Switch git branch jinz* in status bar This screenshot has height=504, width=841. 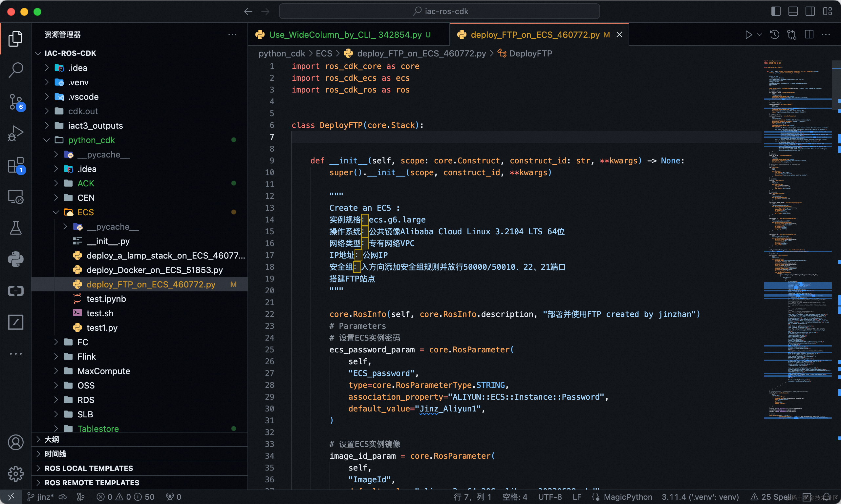40,497
